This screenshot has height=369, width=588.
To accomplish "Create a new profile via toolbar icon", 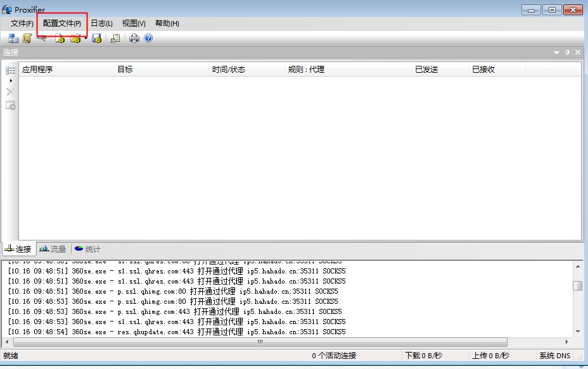I will point(60,38).
